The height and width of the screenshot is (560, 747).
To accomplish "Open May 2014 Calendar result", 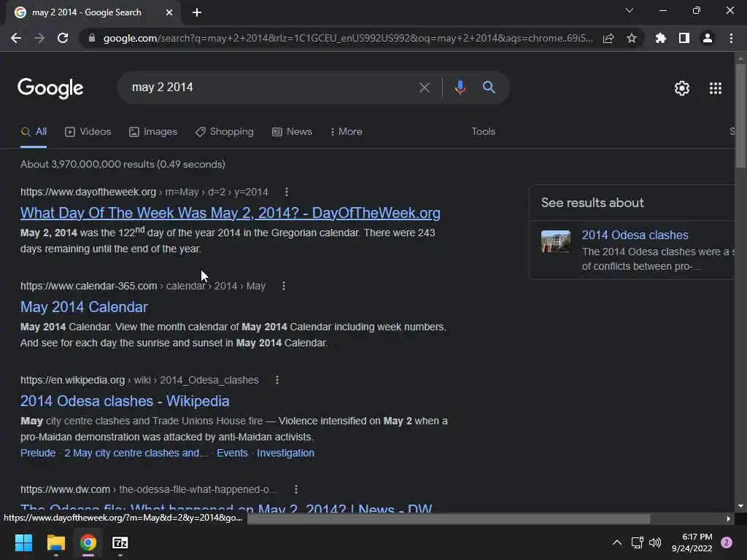I will pos(85,307).
